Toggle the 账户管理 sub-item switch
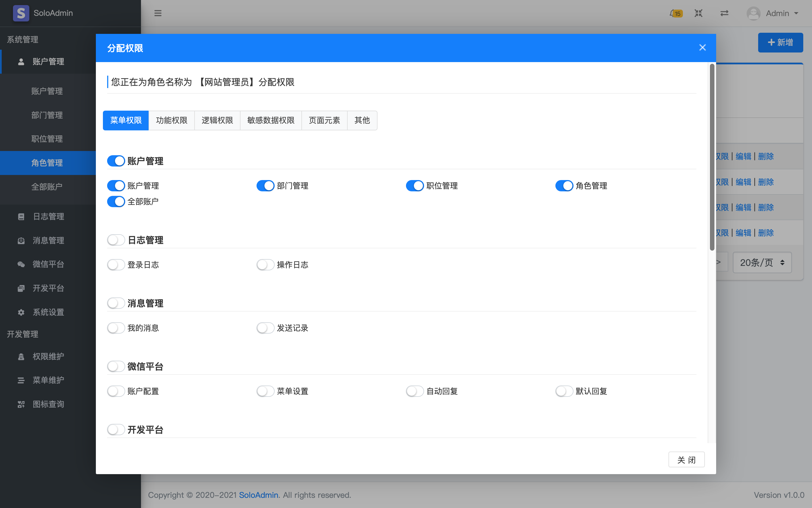Screen dimensions: 812x508 pyautogui.click(x=116, y=185)
